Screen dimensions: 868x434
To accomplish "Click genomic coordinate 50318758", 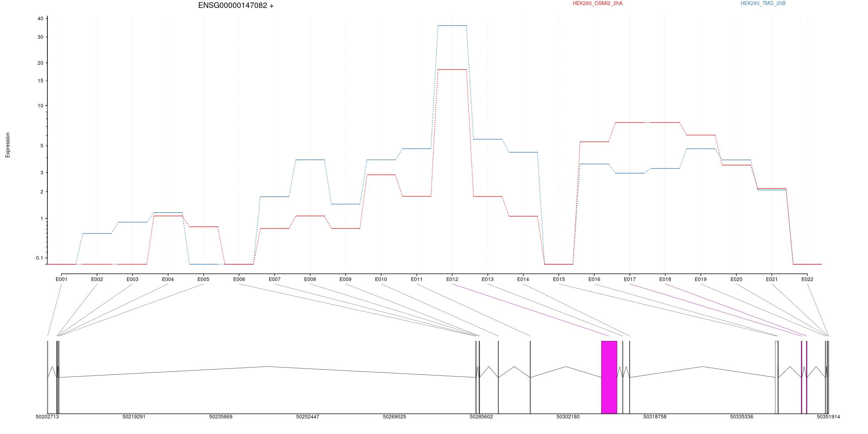I will (655, 417).
